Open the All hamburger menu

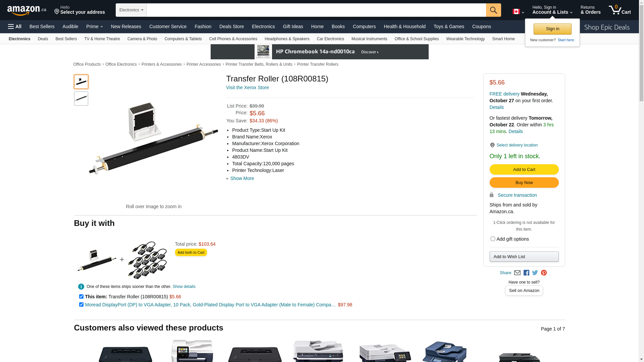coord(15,26)
